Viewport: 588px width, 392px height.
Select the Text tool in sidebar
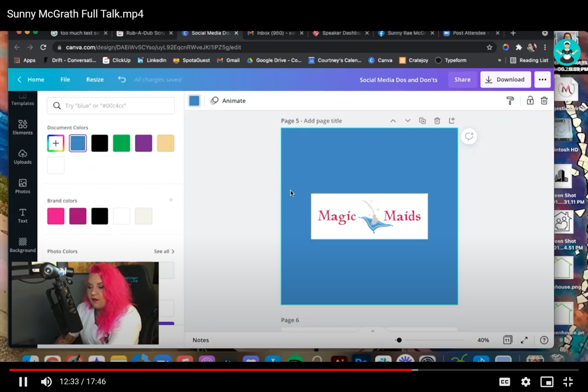click(x=22, y=215)
